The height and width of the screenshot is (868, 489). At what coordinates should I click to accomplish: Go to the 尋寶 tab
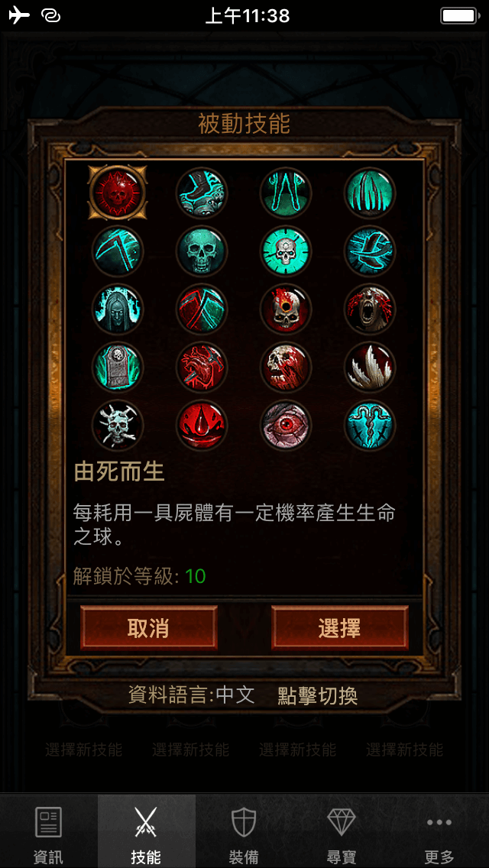click(x=342, y=831)
